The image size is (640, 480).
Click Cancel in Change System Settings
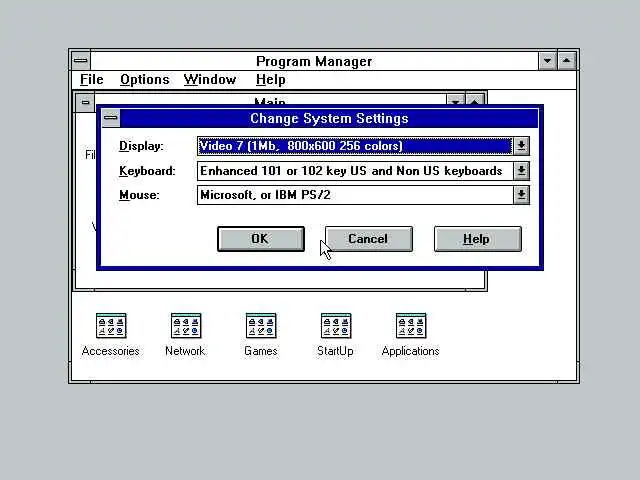click(369, 239)
